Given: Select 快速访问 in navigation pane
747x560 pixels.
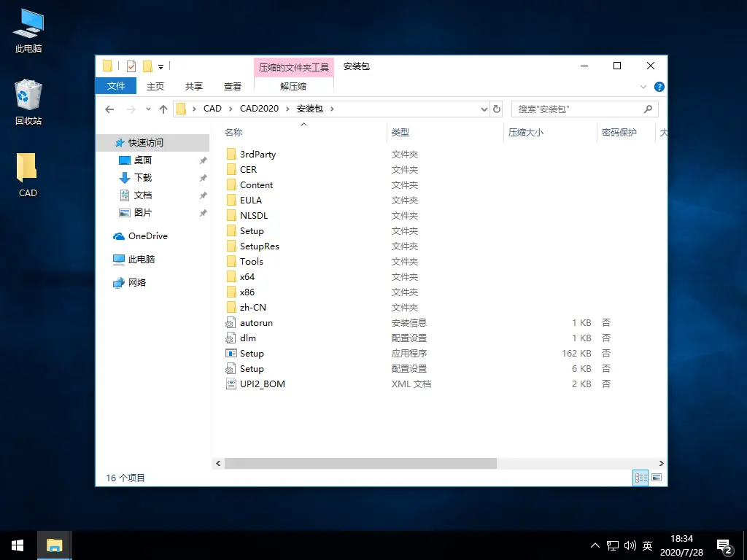Looking at the screenshot, I should coord(152,142).
